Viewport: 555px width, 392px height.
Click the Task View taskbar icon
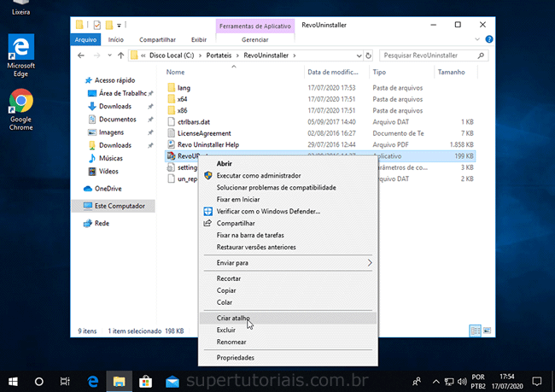click(66, 381)
